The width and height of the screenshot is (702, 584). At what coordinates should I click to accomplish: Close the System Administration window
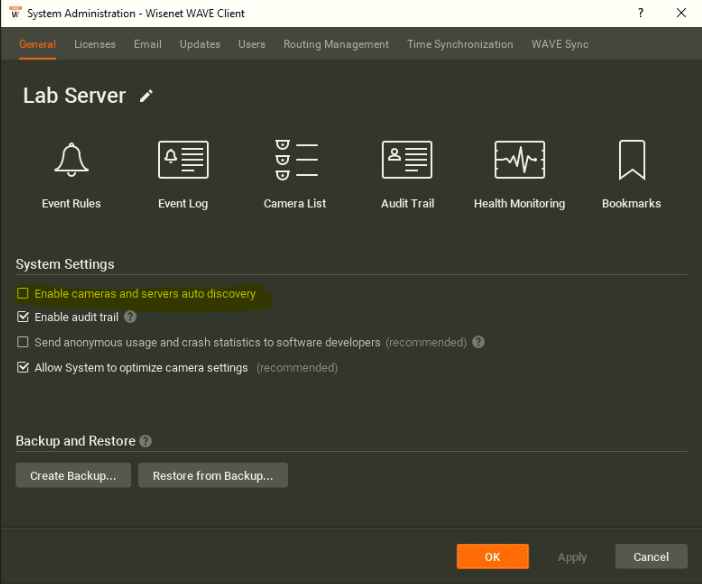pyautogui.click(x=681, y=13)
